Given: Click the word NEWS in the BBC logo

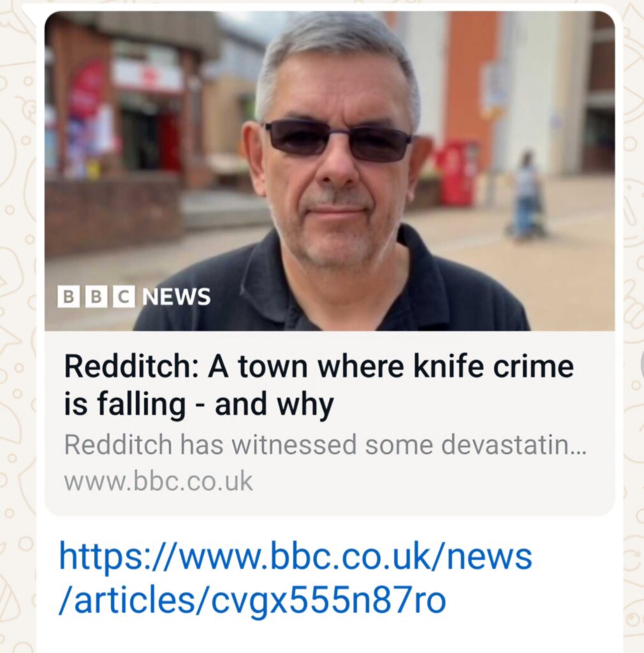Looking at the screenshot, I should click(x=177, y=297).
